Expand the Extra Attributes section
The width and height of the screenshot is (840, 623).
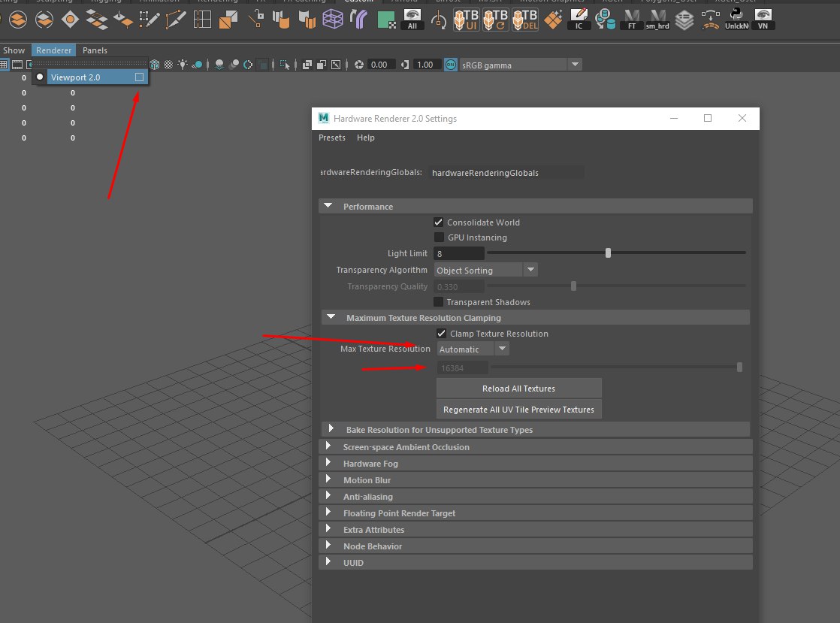pos(328,529)
